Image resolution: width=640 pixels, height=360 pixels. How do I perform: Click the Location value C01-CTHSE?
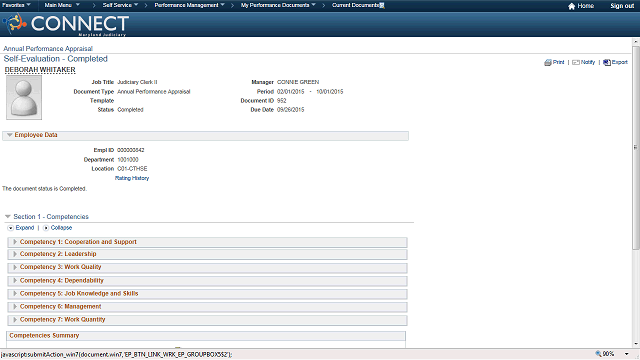(x=132, y=169)
